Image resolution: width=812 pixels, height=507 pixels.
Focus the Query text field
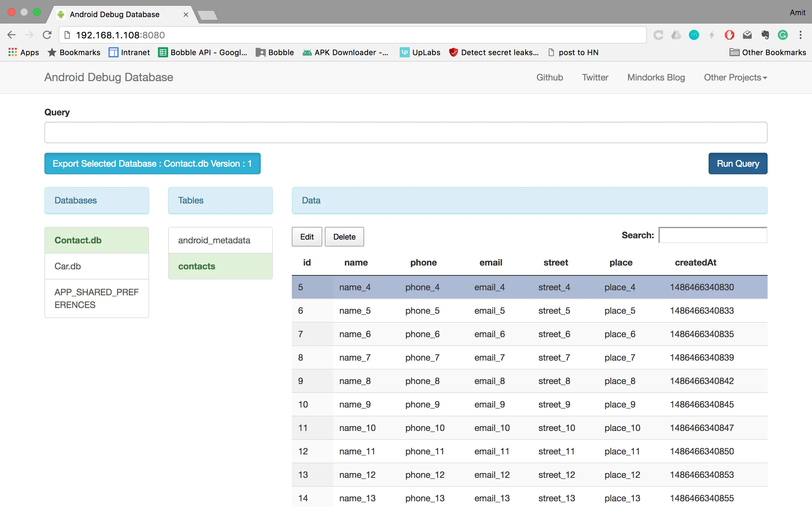coord(406,132)
